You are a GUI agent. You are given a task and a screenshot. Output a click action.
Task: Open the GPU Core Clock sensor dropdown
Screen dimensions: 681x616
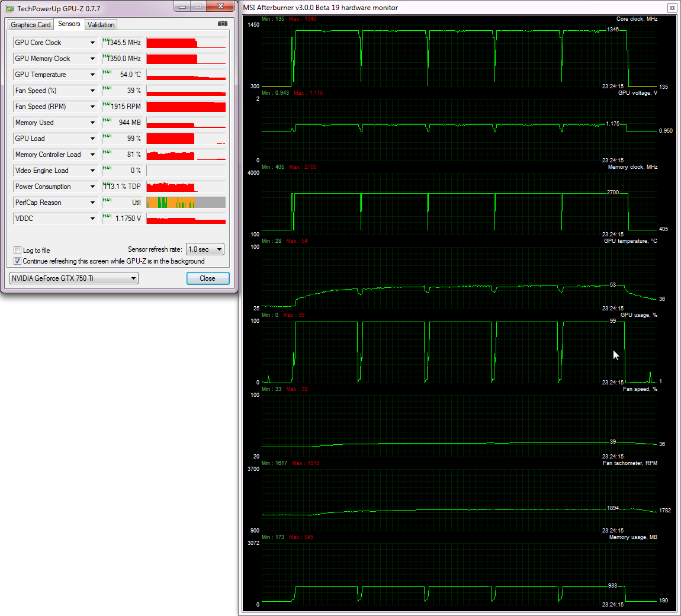point(92,43)
